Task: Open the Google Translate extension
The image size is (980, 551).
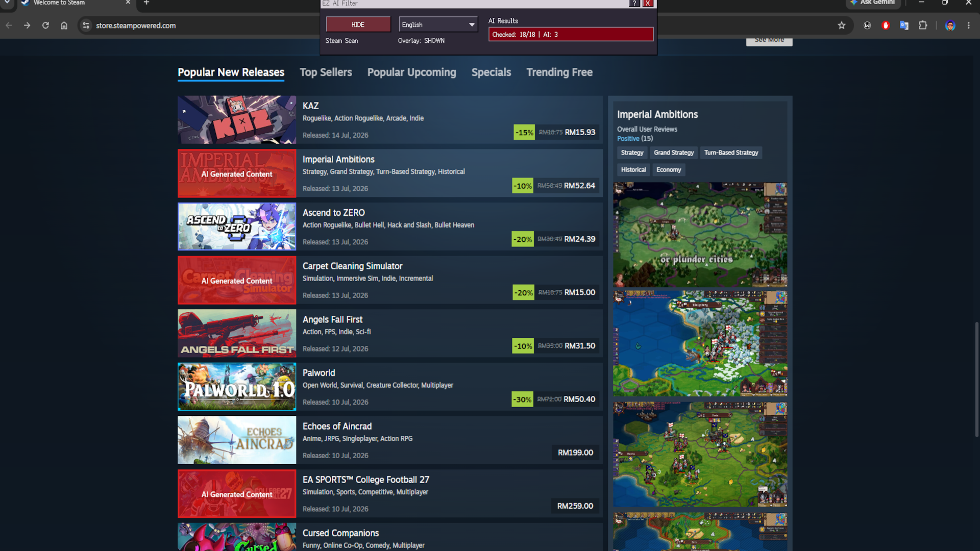Action: [904, 26]
